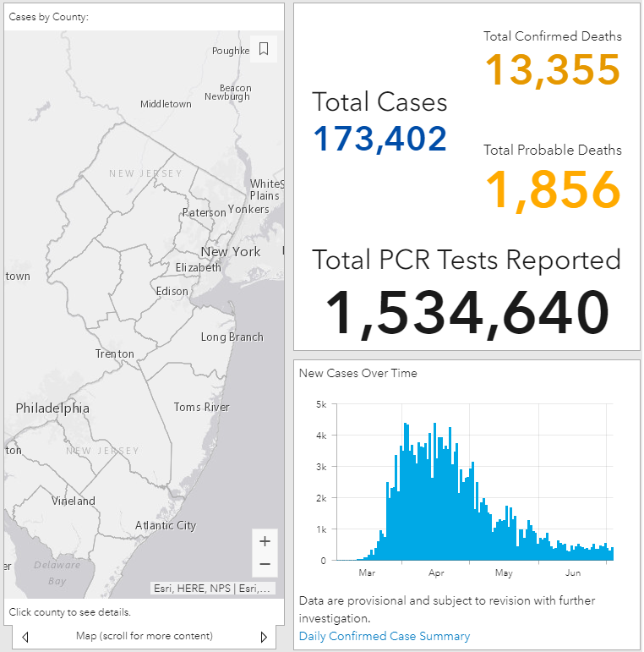
Task: Click 'Click county to see details' text
Action: [x=70, y=612]
